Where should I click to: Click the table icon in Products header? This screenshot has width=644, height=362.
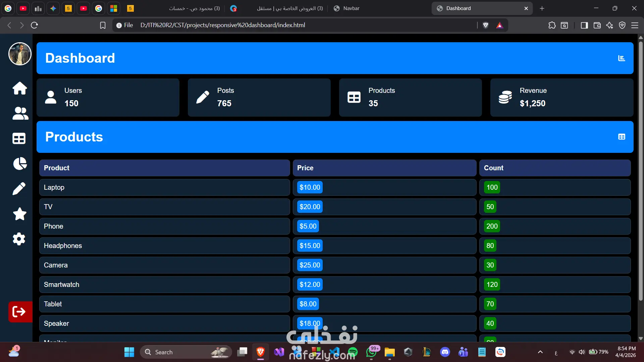point(622,137)
